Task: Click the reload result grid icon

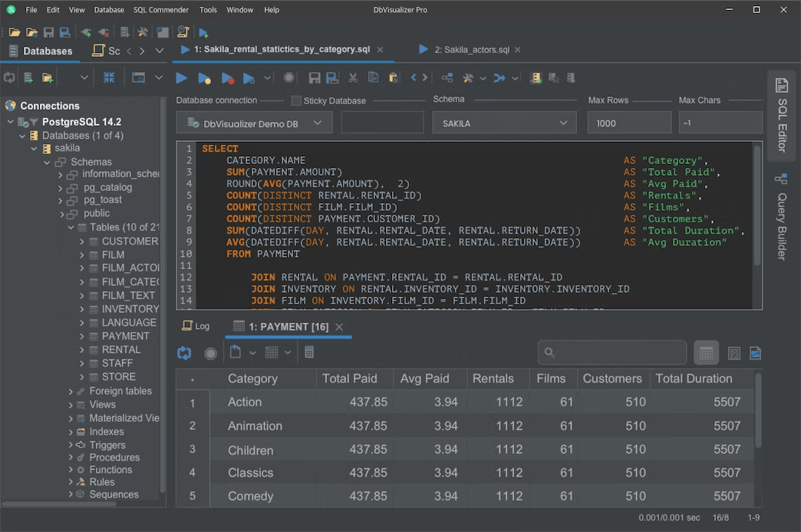Action: [x=184, y=353]
